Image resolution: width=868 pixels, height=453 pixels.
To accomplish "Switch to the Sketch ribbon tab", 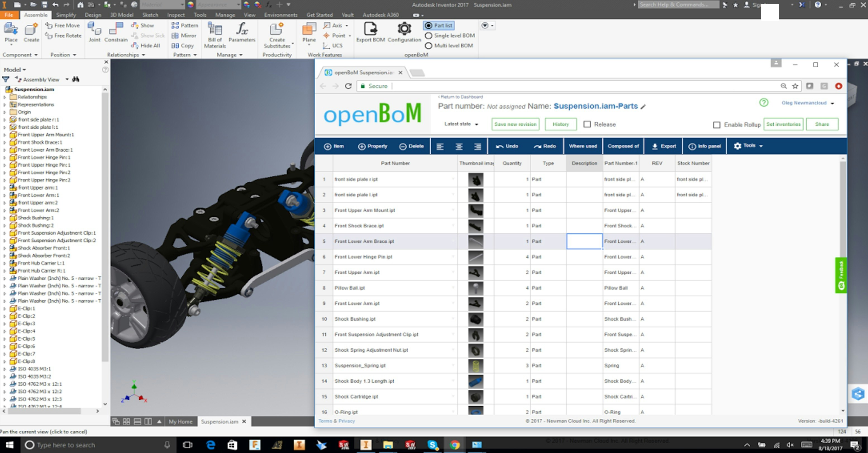I will click(x=150, y=15).
